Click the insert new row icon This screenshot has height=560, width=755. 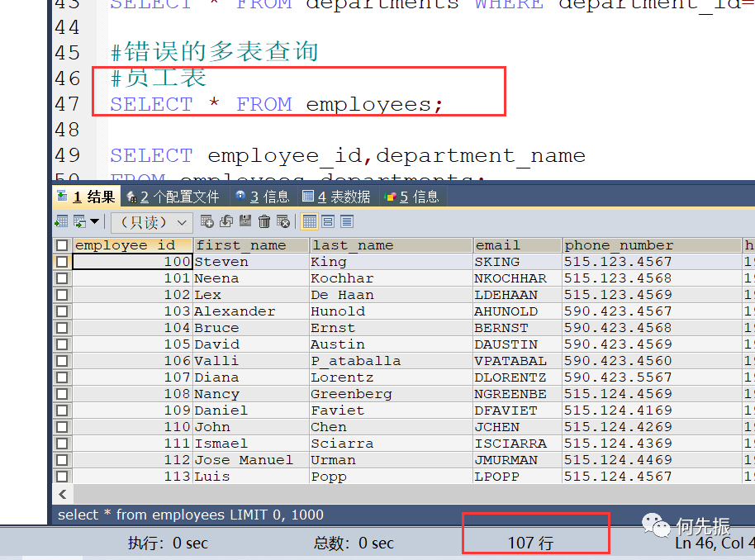coord(207,221)
